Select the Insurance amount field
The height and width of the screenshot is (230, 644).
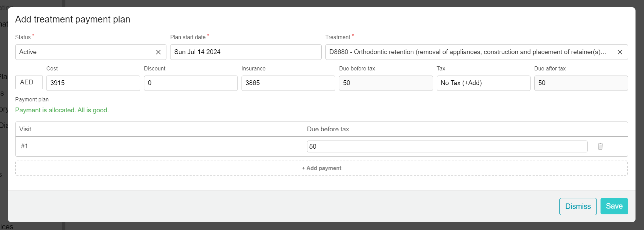point(288,83)
